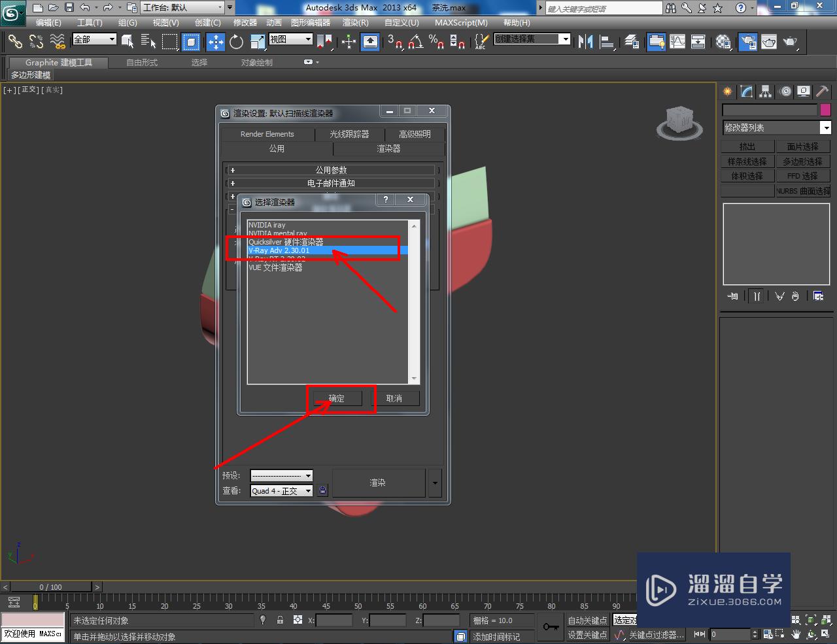Click the lock icon beside the view dropdown
The image size is (837, 644).
(322, 490)
